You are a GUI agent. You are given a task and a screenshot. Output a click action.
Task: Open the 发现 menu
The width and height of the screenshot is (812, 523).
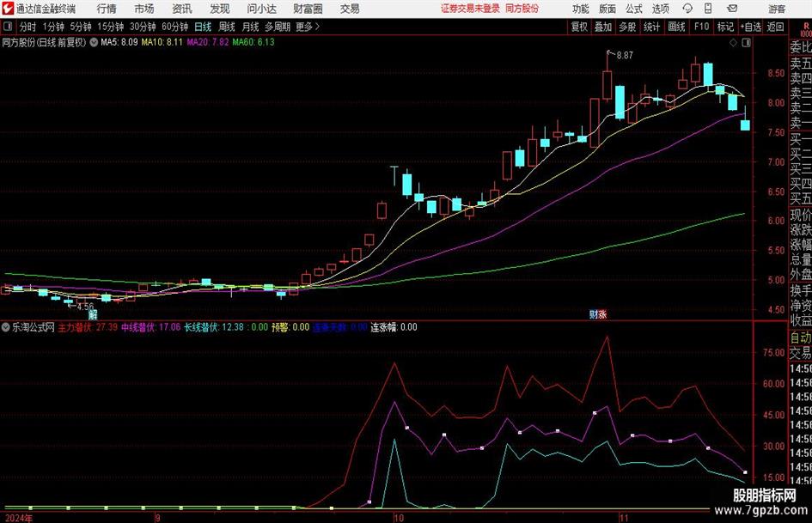220,9
